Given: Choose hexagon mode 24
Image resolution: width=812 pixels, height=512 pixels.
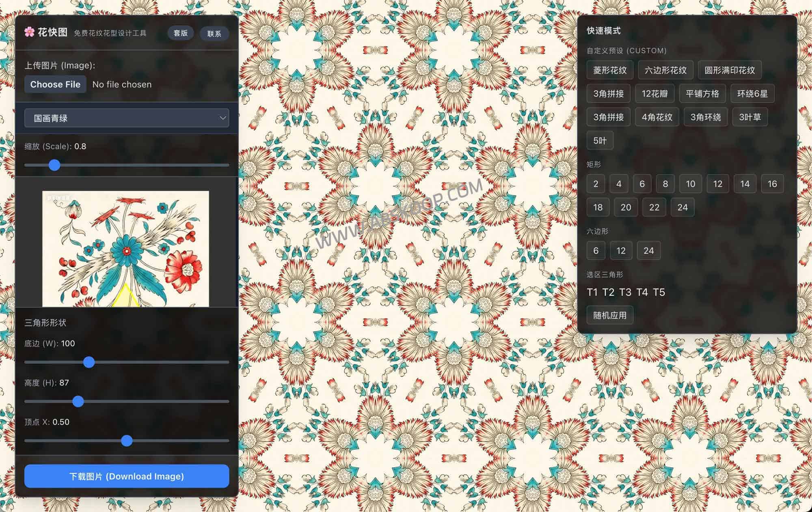Looking at the screenshot, I should click(648, 251).
